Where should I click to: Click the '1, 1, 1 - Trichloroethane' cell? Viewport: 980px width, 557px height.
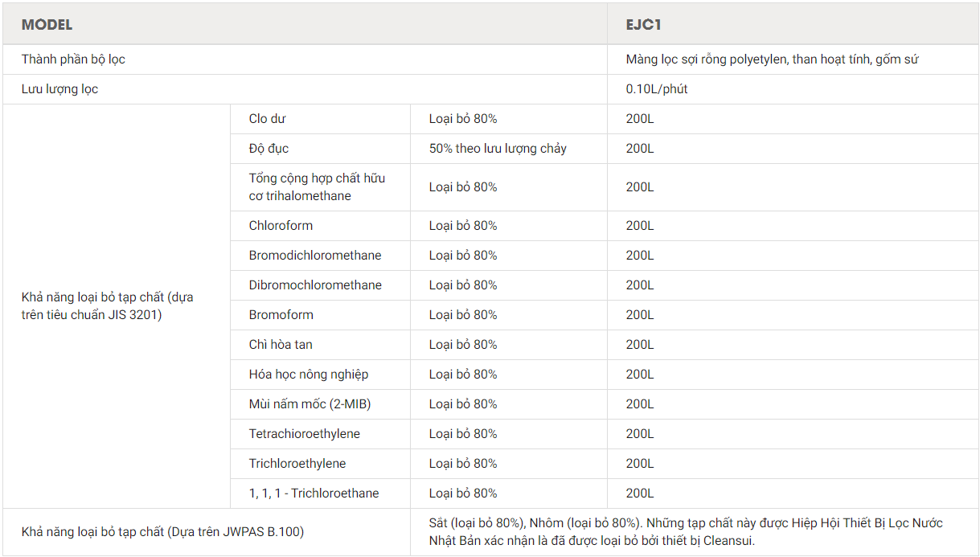[314, 494]
